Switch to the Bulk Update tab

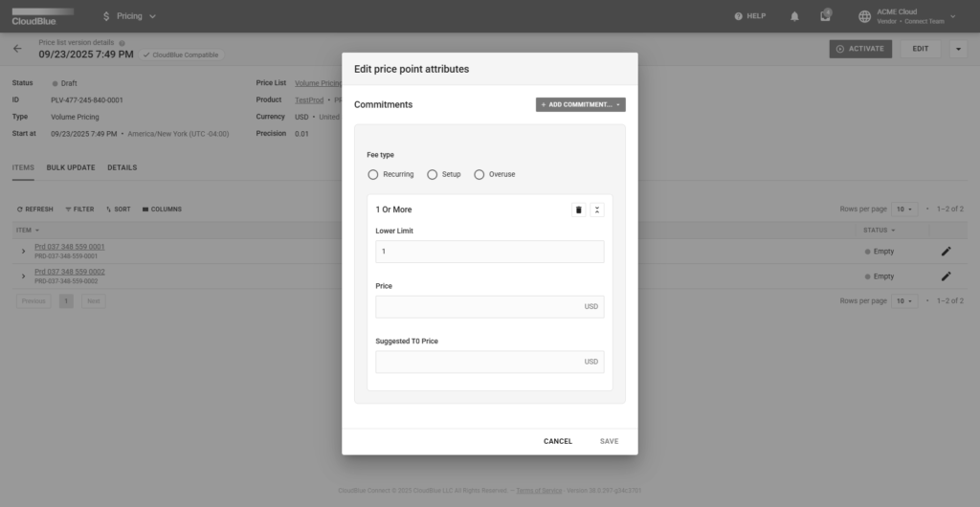pyautogui.click(x=71, y=167)
